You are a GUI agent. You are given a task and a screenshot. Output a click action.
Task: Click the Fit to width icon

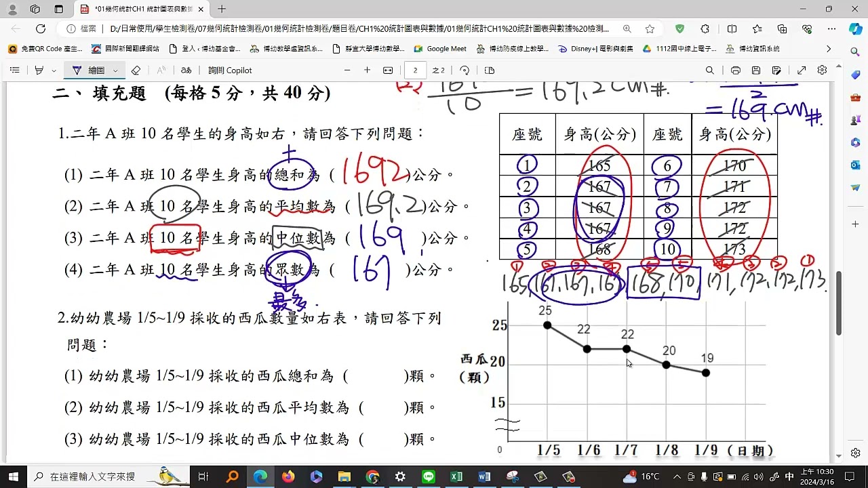point(388,70)
